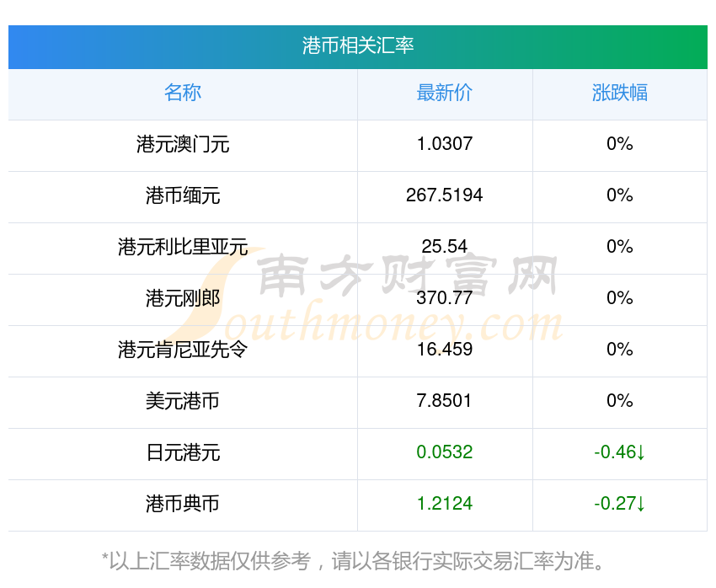Screen dimensions: 716x588
Task: Select the 港元澳门元 row name
Action: (183, 144)
